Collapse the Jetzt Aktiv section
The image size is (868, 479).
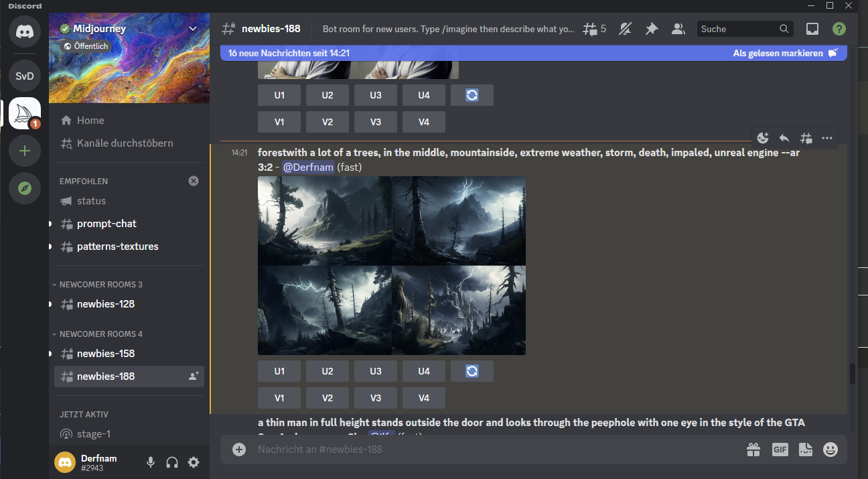(84, 414)
